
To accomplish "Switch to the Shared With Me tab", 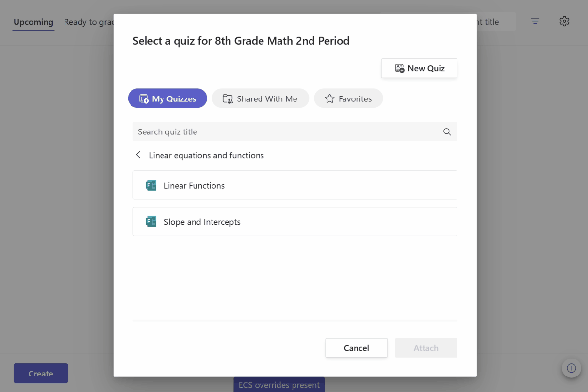I will tap(260, 98).
